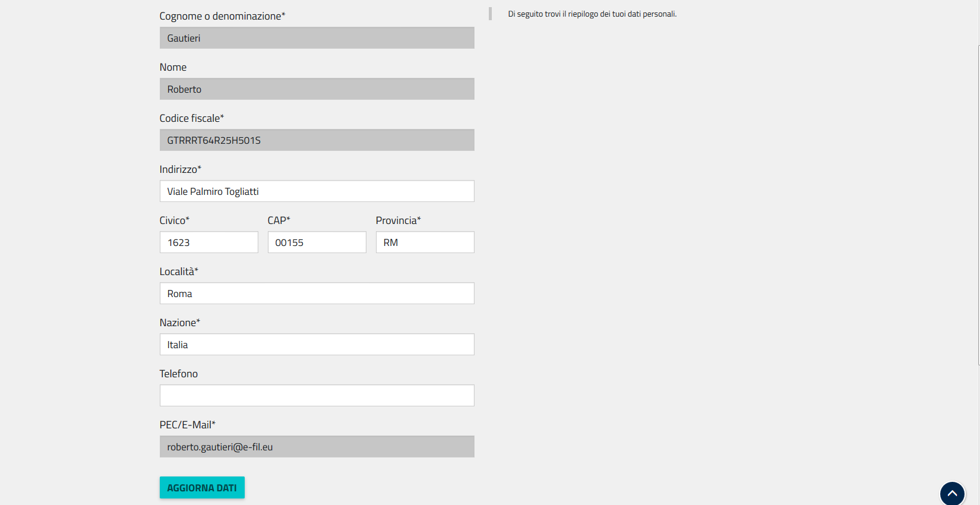Click the Civico field containing 1623
The height and width of the screenshot is (505, 980).
(208, 242)
